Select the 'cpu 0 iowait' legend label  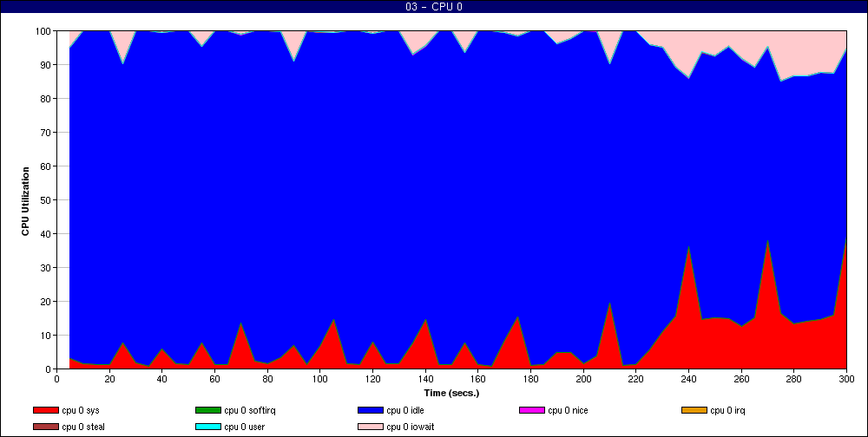[411, 427]
